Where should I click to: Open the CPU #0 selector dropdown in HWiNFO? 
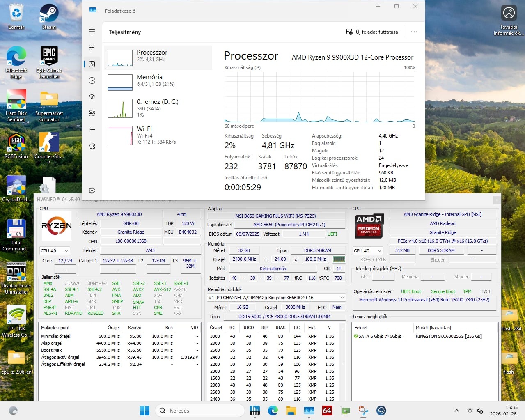pyautogui.click(x=55, y=251)
